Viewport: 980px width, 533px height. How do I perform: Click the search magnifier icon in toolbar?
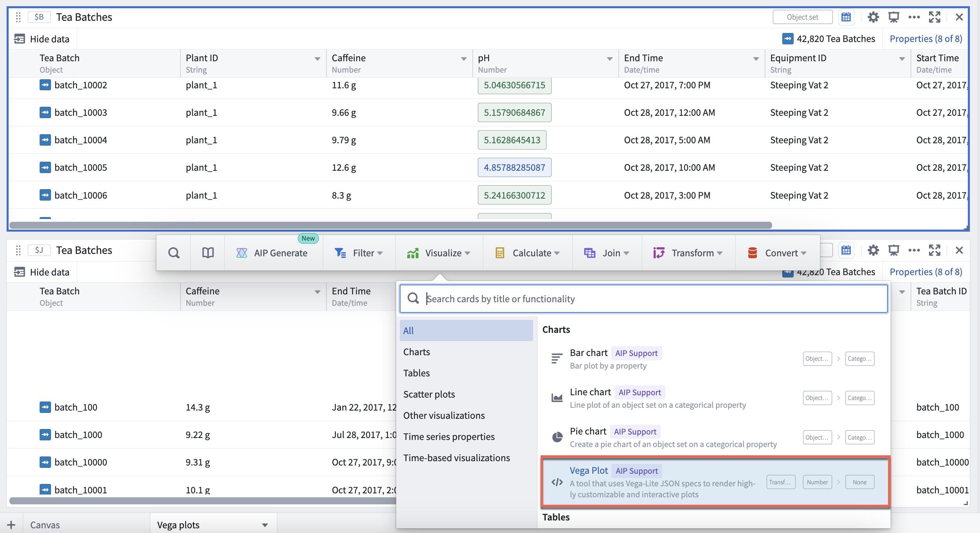(x=174, y=253)
